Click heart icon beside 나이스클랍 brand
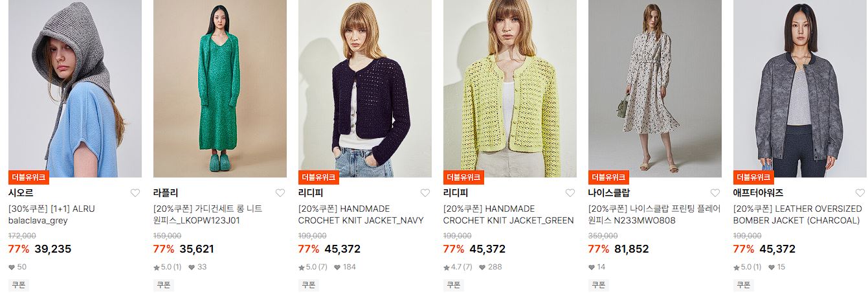The height and width of the screenshot is (298, 868). (x=715, y=193)
